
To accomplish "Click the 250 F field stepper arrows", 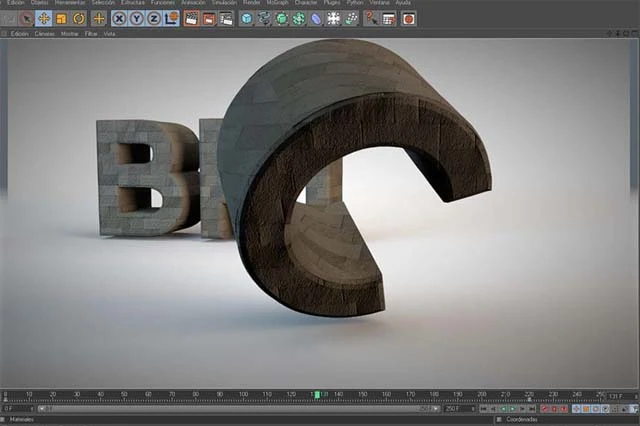I will coord(473,408).
